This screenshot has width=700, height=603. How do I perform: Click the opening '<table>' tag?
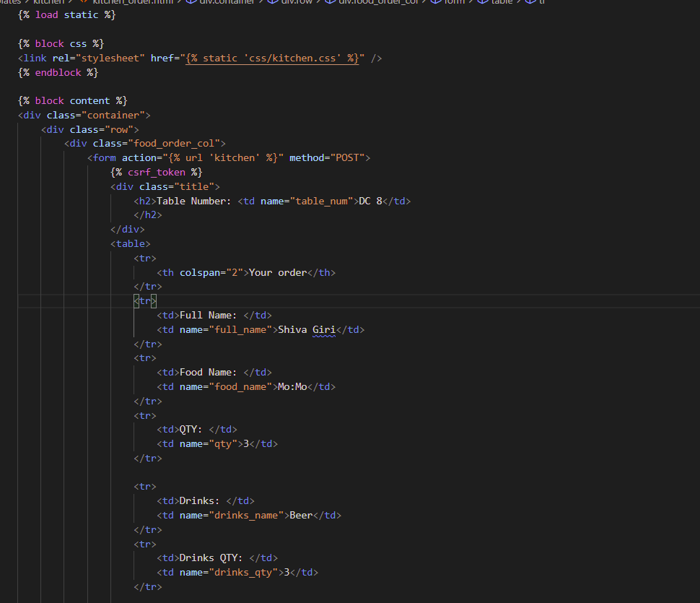coord(131,244)
